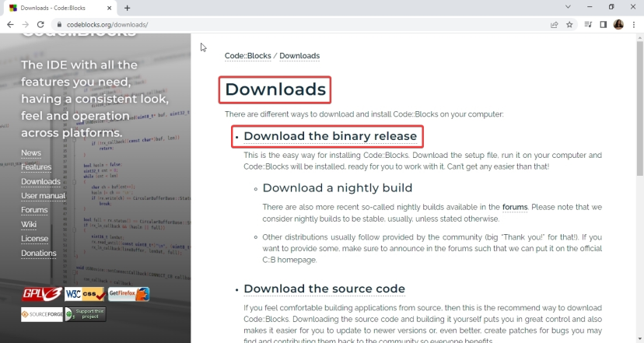Open the media control icon
The image size is (644, 343).
[x=588, y=25]
